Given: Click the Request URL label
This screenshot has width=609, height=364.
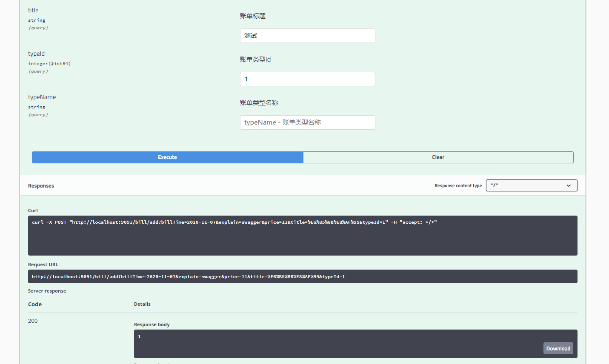Looking at the screenshot, I should 43,264.
